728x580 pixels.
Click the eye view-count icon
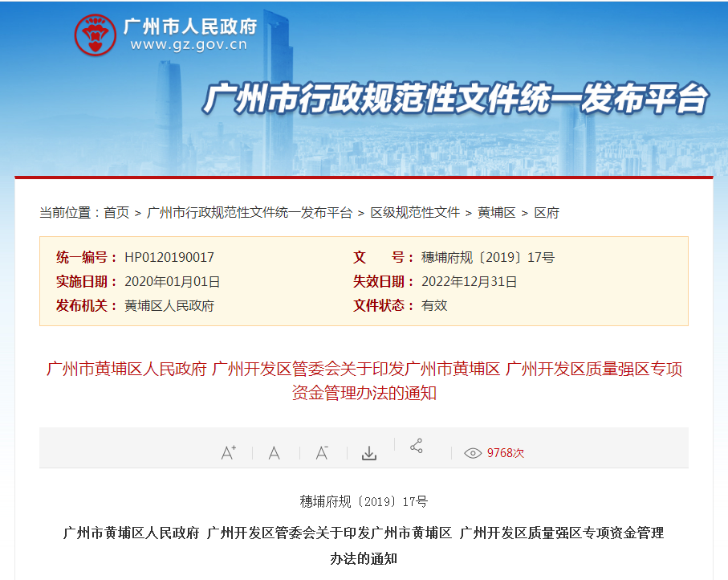click(473, 453)
